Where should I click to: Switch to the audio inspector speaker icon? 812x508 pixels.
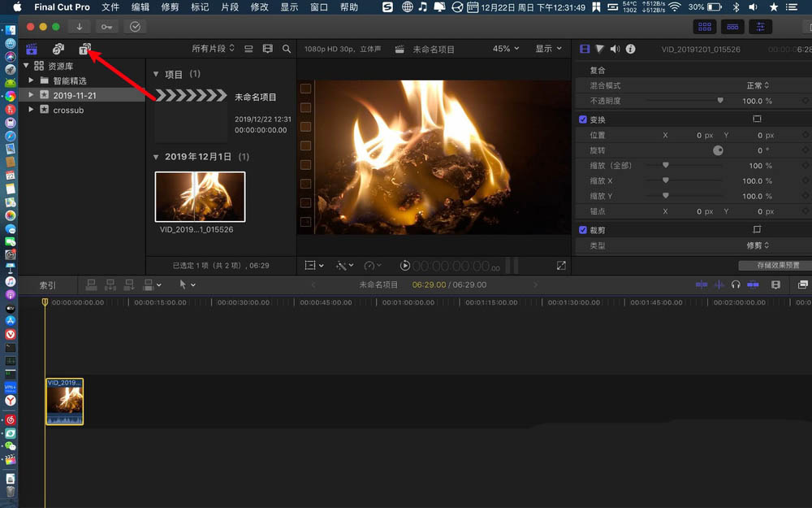click(615, 50)
